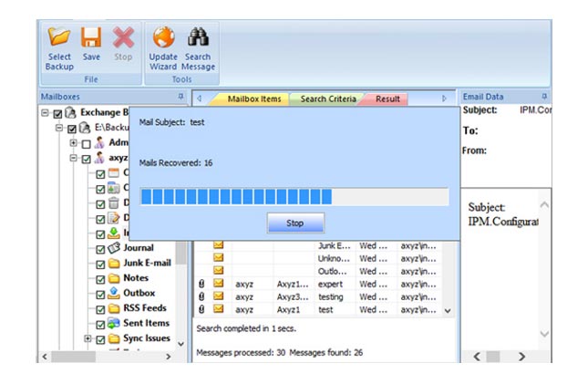Image resolution: width=588 pixels, height=384 pixels.
Task: Pin the Email Data panel
Action: (544, 97)
